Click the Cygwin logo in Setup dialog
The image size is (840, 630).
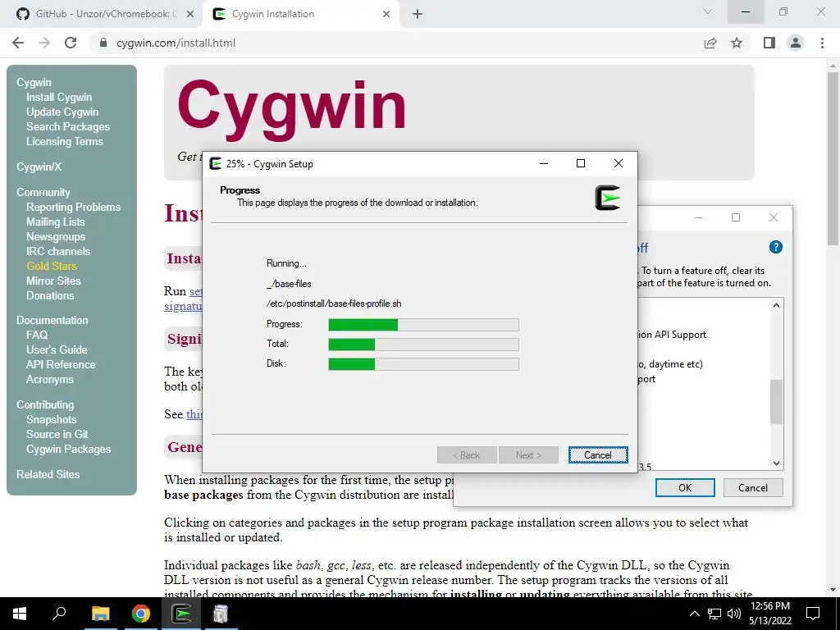608,198
